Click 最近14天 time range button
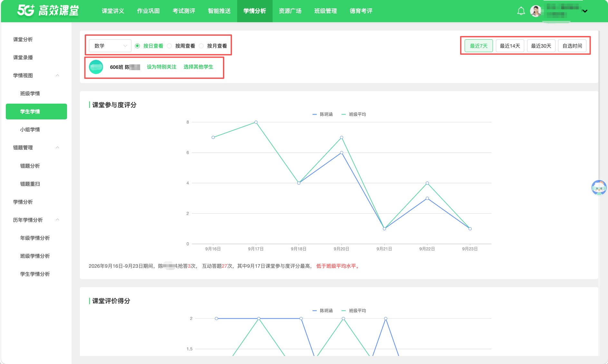 (510, 46)
